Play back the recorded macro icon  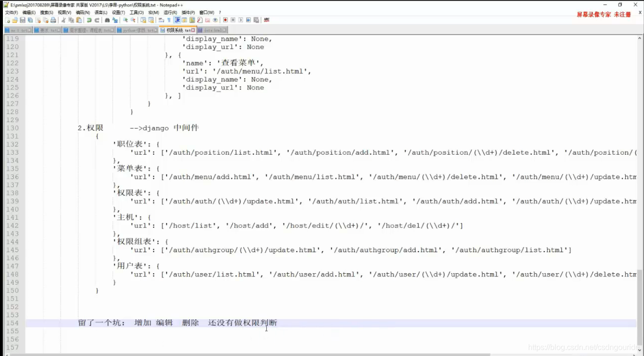point(240,20)
